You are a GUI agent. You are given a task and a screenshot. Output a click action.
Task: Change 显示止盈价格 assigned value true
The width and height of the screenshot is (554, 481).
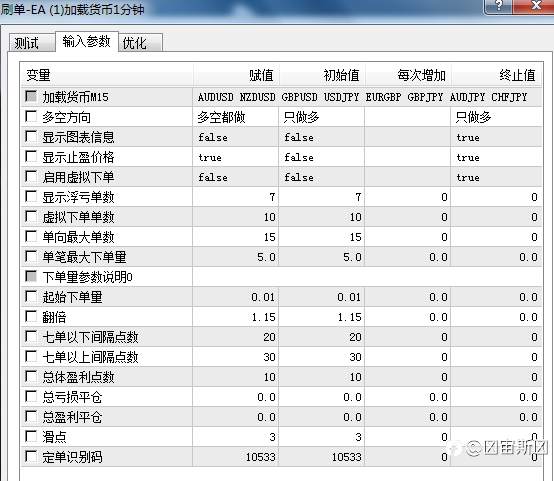tap(236, 157)
